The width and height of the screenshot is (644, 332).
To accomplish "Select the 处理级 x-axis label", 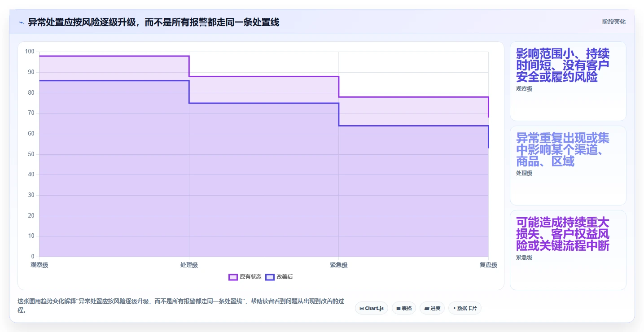I will (x=189, y=265).
